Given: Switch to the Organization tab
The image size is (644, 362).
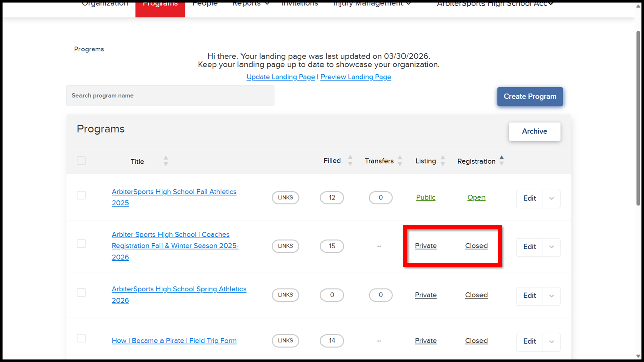Looking at the screenshot, I should tap(105, 4).
